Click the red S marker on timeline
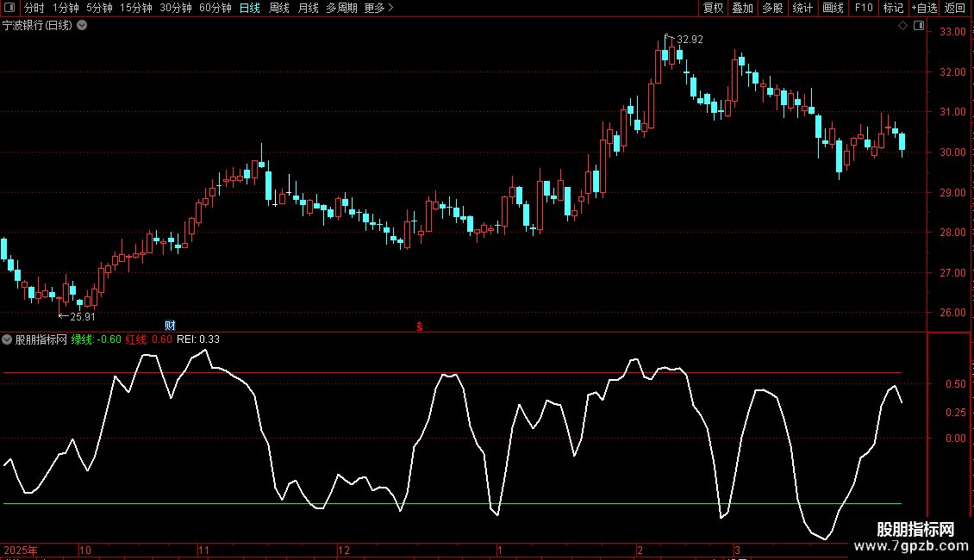 click(x=419, y=327)
